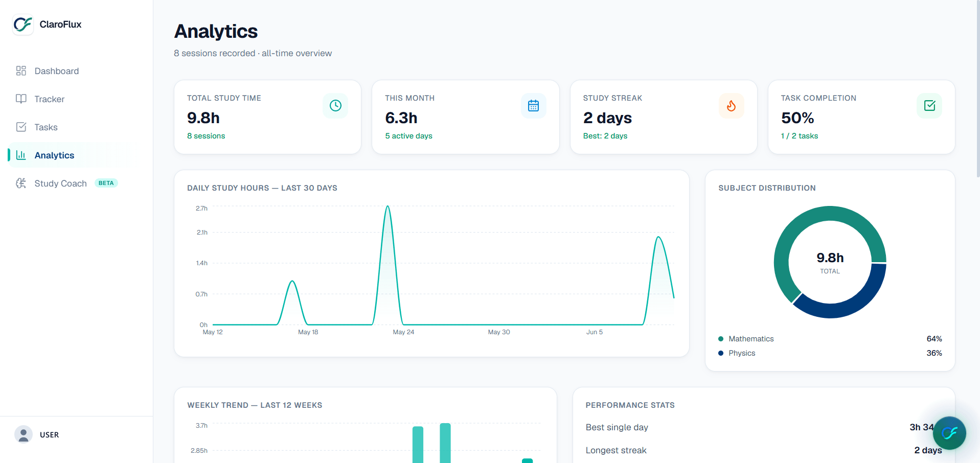
Task: Click the '64%' Mathematics percentage
Action: 934,339
